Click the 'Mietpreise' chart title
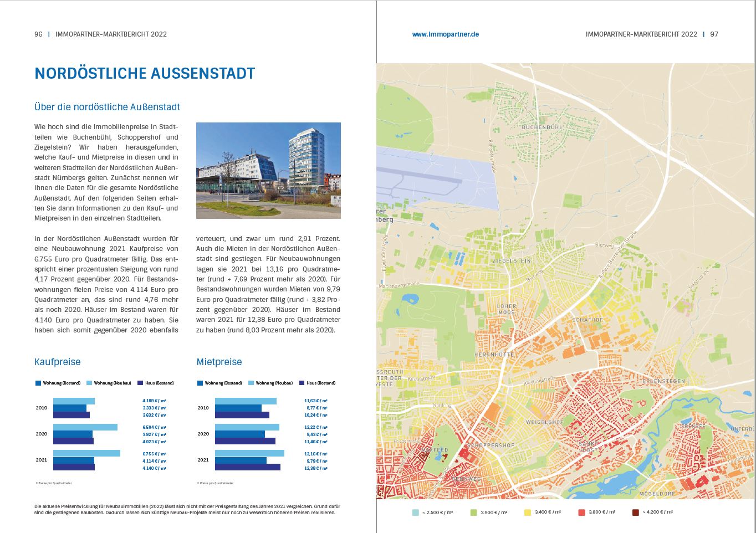 click(219, 362)
